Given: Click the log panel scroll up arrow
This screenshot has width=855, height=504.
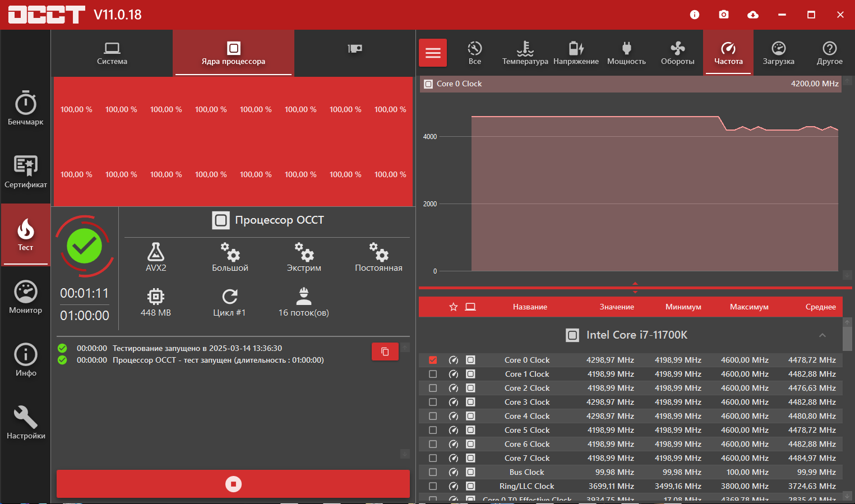Looking at the screenshot, I should tap(405, 347).
